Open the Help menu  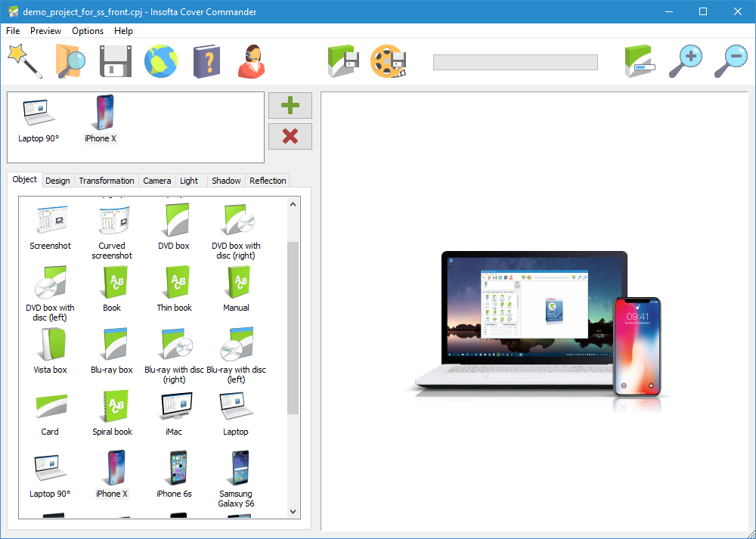123,31
